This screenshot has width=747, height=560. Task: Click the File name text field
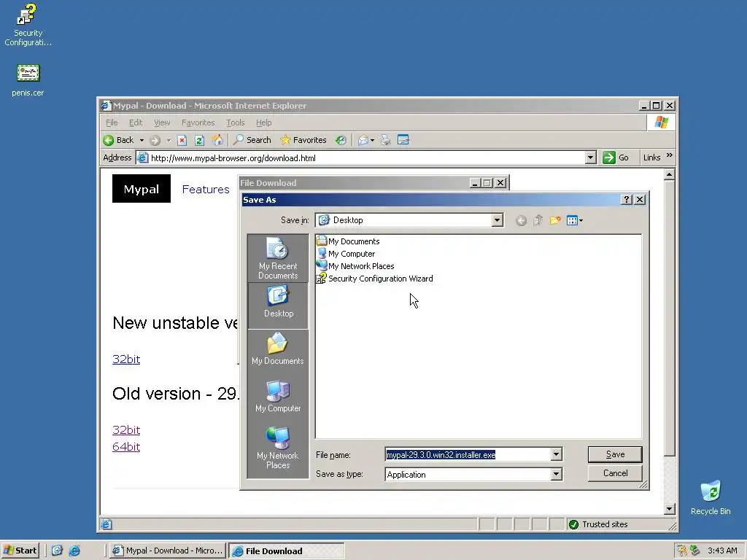pyautogui.click(x=468, y=455)
